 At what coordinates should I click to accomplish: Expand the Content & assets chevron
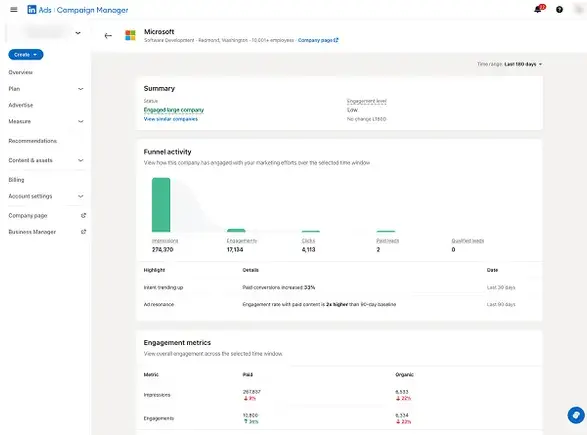click(x=80, y=160)
